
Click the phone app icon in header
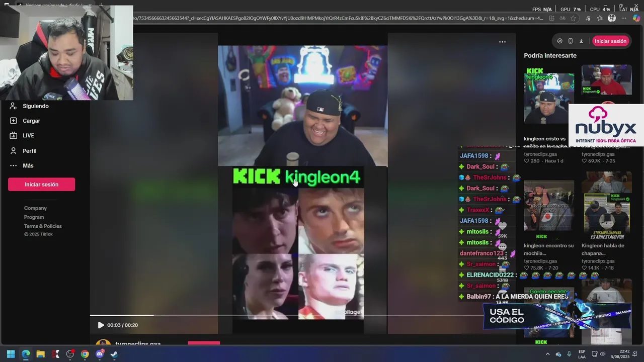coord(571,41)
